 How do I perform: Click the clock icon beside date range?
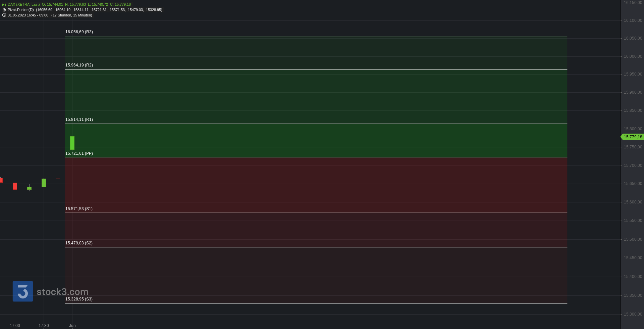pos(4,15)
